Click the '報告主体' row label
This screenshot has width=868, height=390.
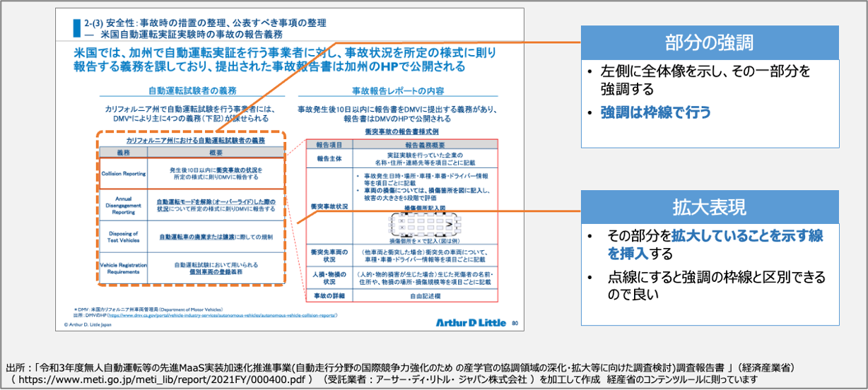coord(329,159)
